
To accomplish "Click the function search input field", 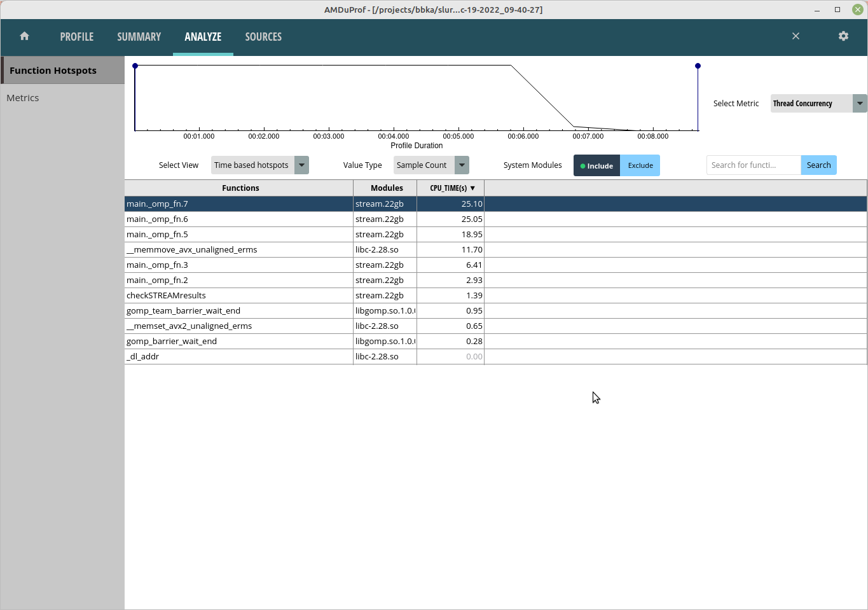I will click(x=753, y=165).
